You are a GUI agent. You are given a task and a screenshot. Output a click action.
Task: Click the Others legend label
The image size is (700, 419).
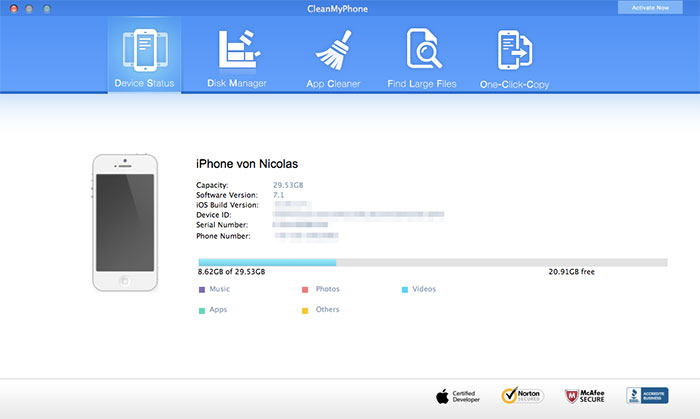tap(327, 309)
